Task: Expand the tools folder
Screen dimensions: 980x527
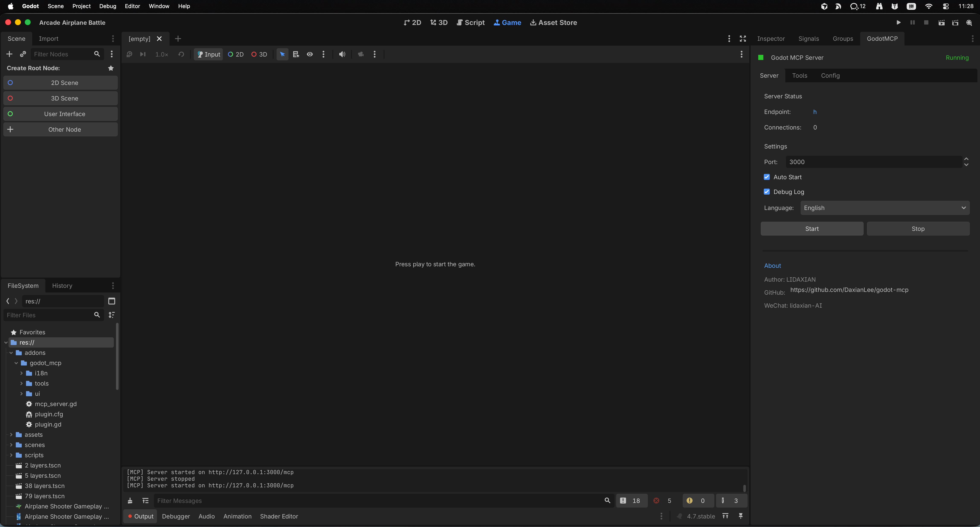Action: click(x=21, y=383)
